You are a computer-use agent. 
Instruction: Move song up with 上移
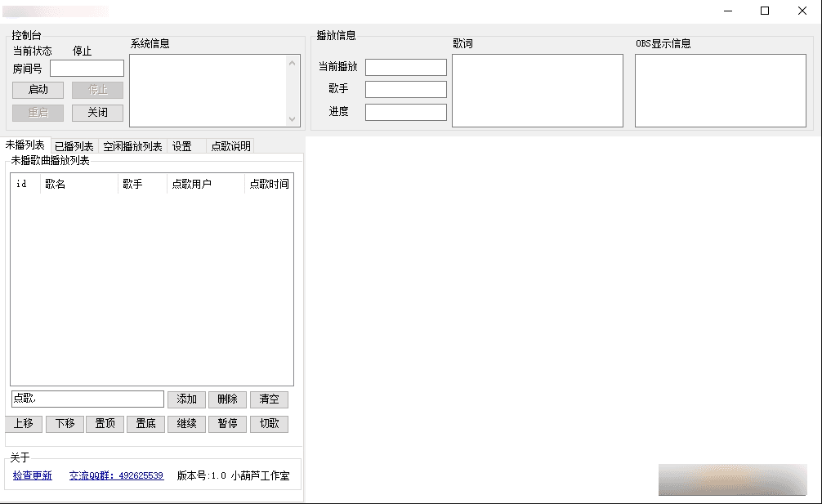(x=24, y=424)
